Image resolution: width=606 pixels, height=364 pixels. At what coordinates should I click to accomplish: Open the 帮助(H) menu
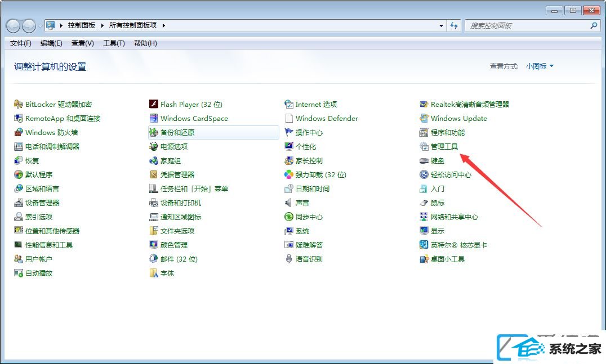[145, 43]
